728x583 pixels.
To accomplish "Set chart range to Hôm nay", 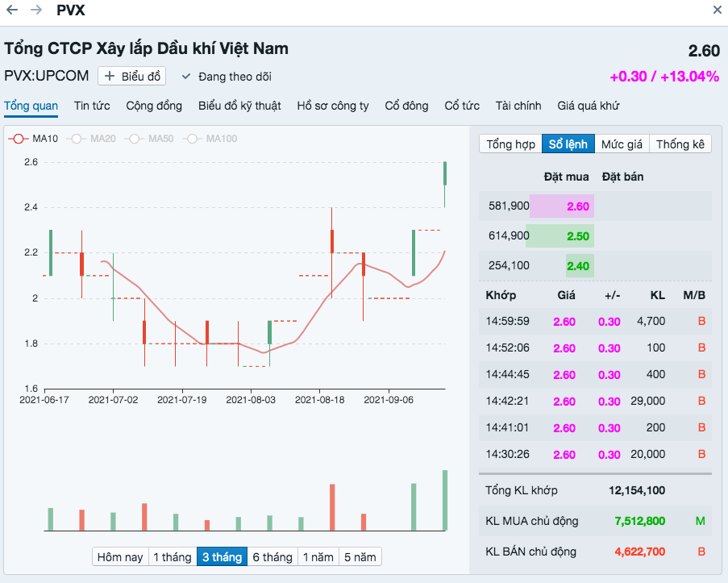I will click(x=120, y=557).
